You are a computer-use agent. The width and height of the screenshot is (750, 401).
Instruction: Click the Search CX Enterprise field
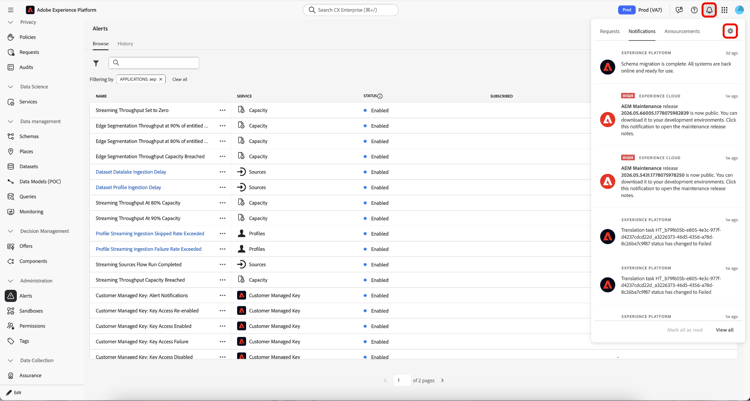[350, 10]
